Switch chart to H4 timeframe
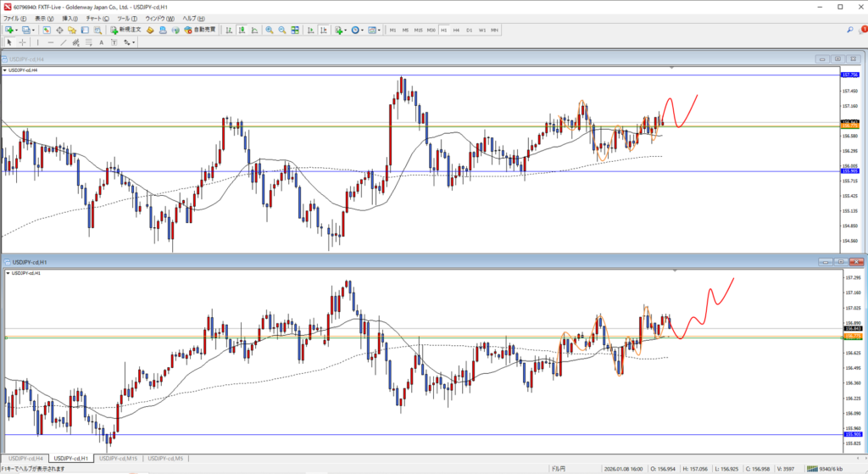 click(x=456, y=30)
